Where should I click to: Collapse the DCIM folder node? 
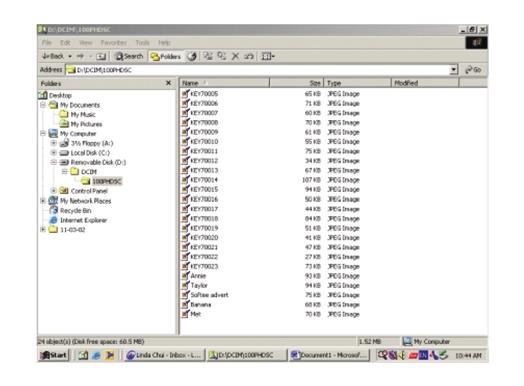pyautogui.click(x=64, y=172)
